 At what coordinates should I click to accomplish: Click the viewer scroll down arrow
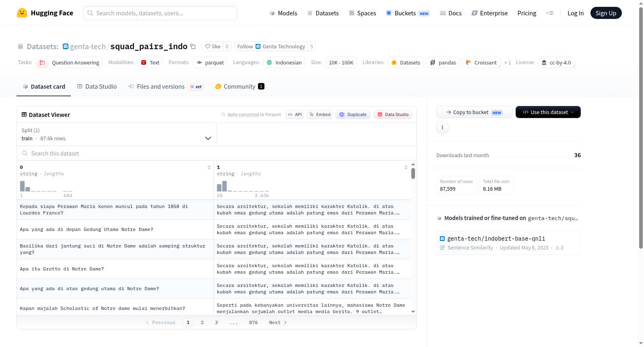pos(413,312)
